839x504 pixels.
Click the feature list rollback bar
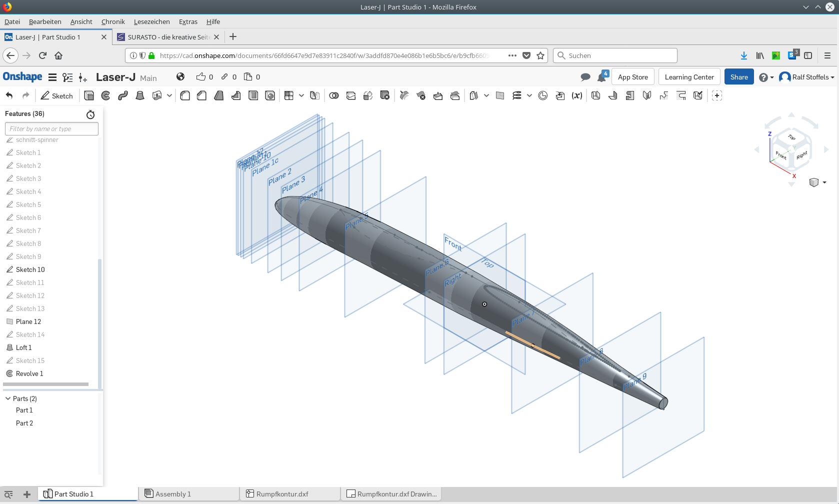[x=46, y=384]
